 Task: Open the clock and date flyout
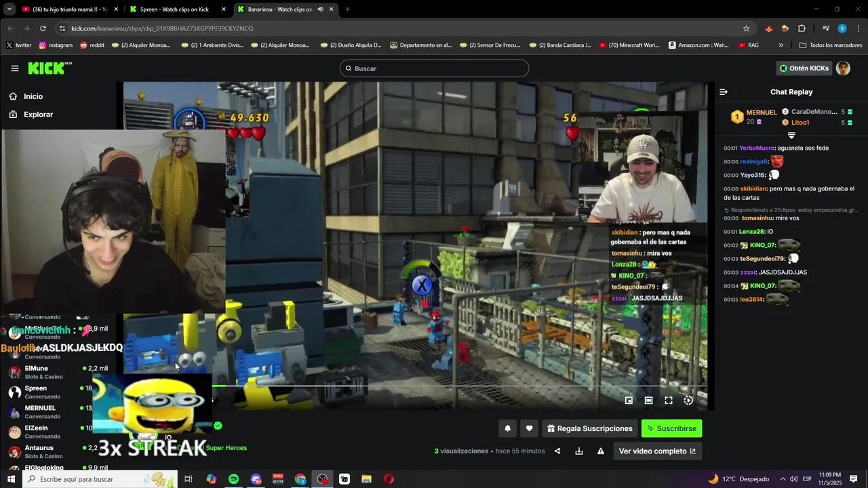coord(829,479)
